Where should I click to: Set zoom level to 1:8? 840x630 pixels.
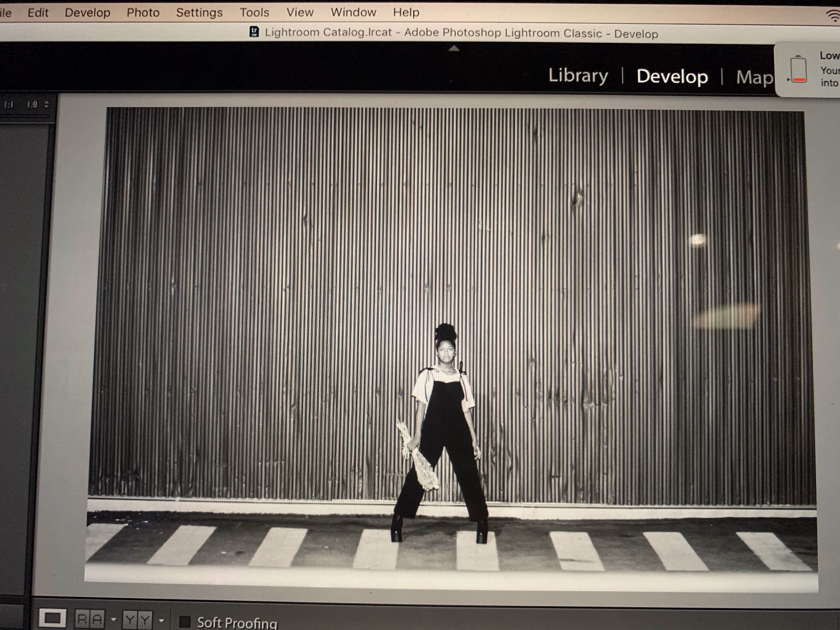point(32,104)
